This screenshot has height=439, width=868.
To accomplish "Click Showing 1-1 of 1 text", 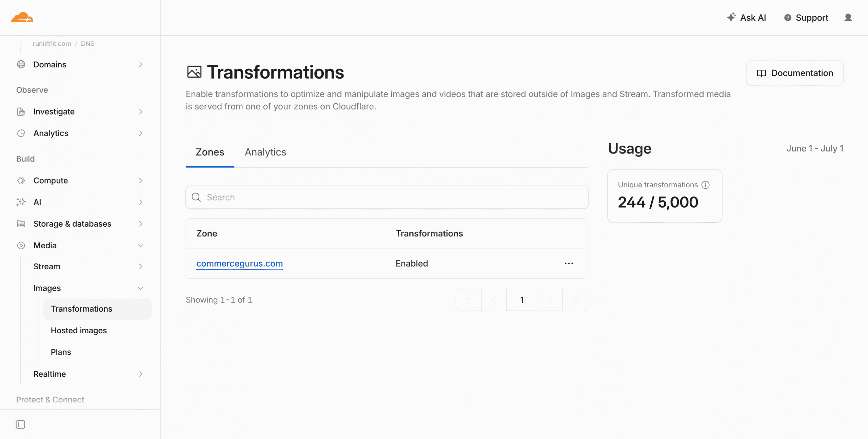I will tap(219, 300).
